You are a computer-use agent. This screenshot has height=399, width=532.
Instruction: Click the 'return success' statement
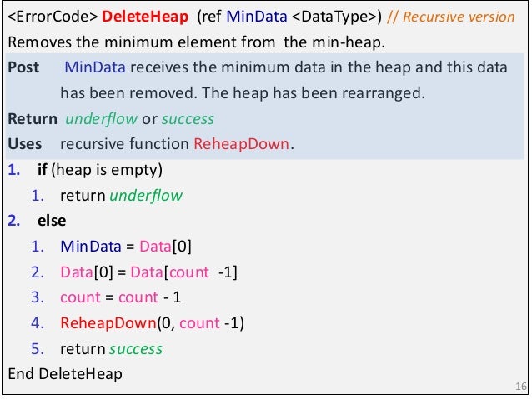pyautogui.click(x=111, y=348)
